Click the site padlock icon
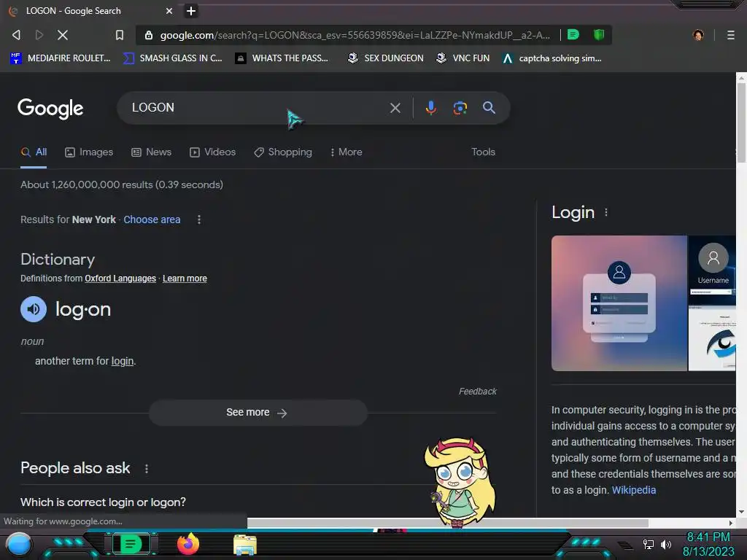Image resolution: width=747 pixels, height=560 pixels. [x=149, y=35]
